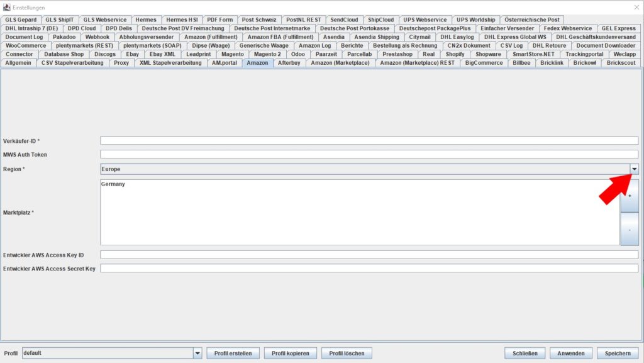Open the Generische Waage tab
Screen dimensions: 644x363
click(264, 45)
